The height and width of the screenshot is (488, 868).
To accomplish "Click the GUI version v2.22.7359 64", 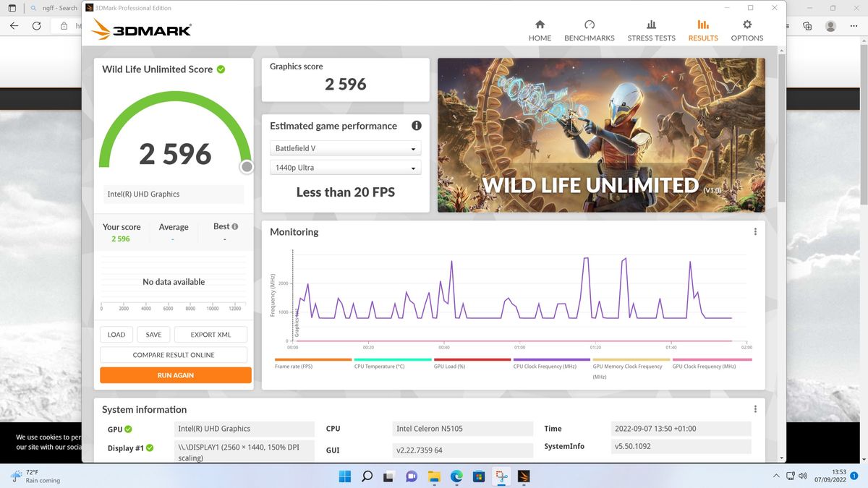I will [x=461, y=450].
